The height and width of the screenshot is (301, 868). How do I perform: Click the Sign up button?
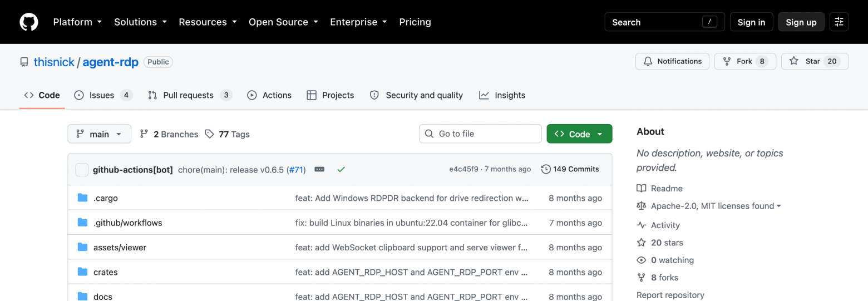tap(801, 22)
